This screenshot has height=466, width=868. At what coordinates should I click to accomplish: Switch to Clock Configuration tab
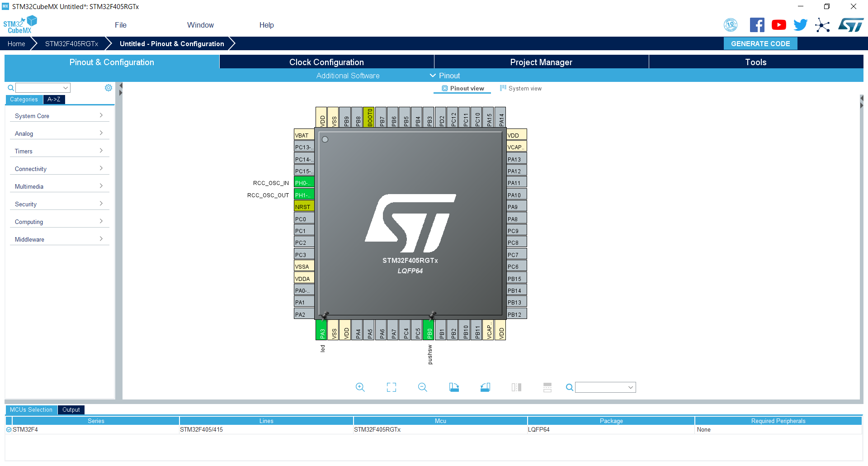tap(326, 62)
